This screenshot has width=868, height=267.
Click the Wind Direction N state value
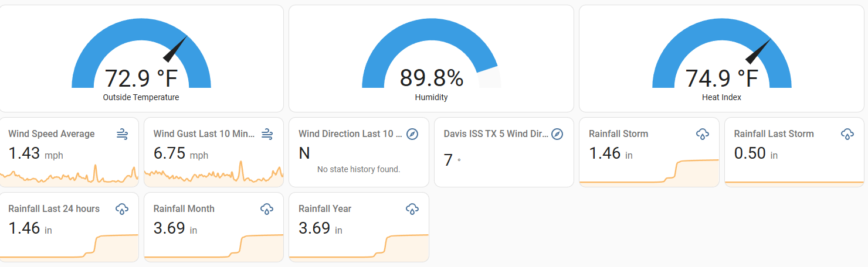[304, 153]
